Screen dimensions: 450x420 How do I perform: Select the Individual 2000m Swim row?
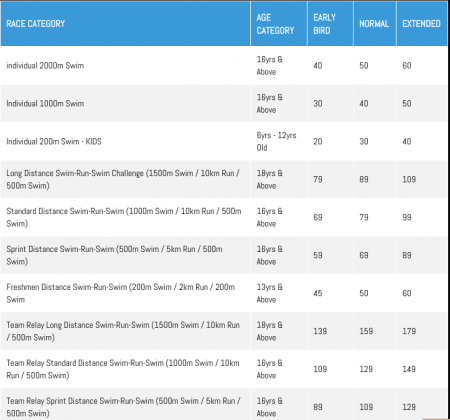tap(224, 65)
